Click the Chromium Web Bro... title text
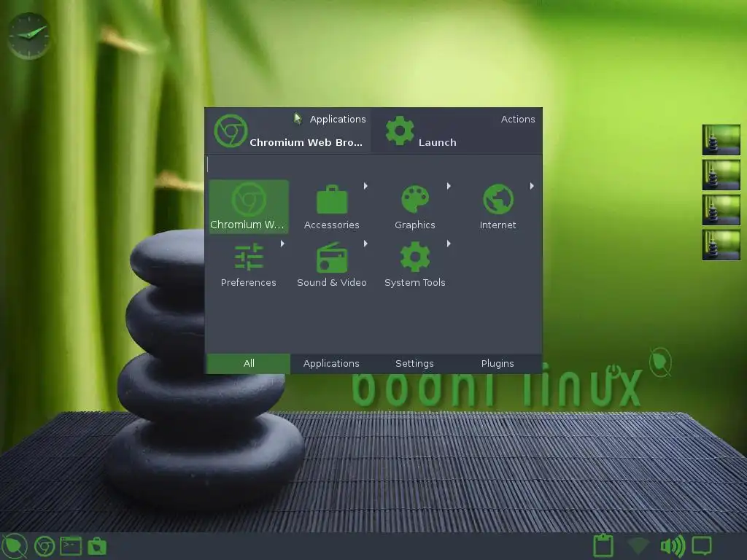 (306, 142)
